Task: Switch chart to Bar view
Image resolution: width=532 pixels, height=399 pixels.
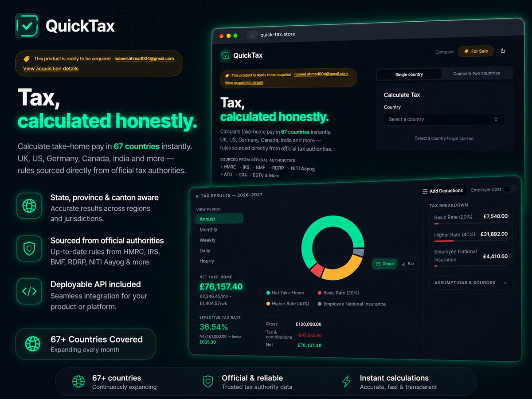Action: tap(408, 264)
